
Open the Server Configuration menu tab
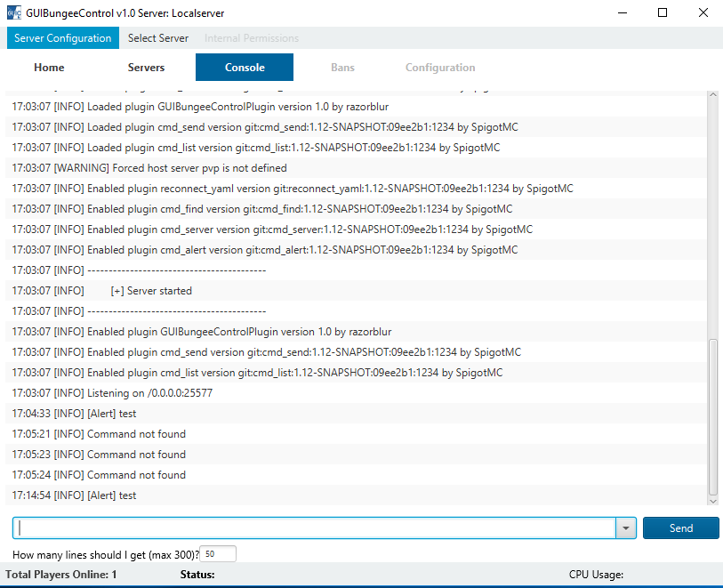[62, 38]
